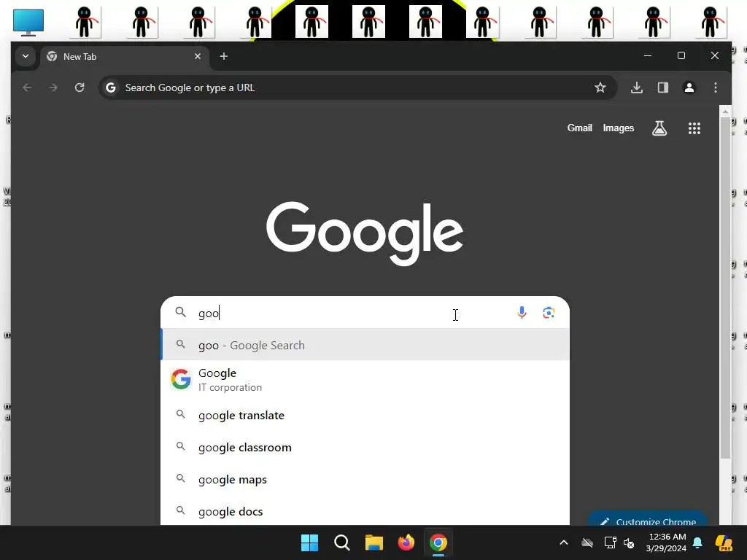Click the search magnifier inside the search box
The image size is (747, 560).
(181, 312)
